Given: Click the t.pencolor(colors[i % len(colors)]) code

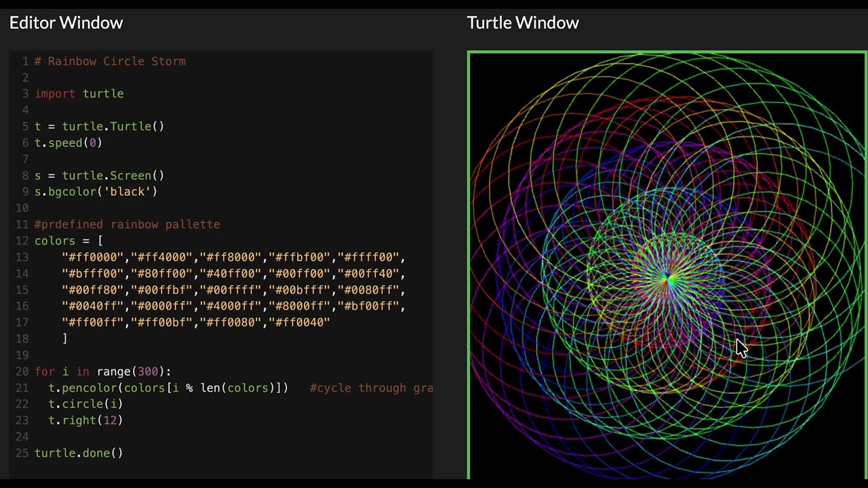Looking at the screenshot, I should [x=168, y=388].
